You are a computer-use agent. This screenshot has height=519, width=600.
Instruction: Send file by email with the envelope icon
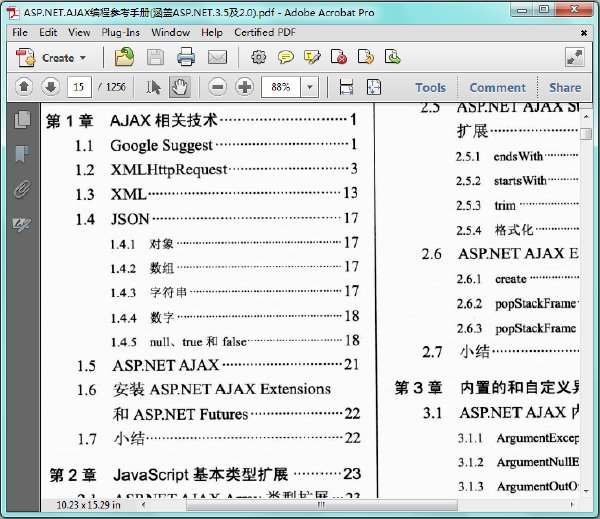(217, 57)
